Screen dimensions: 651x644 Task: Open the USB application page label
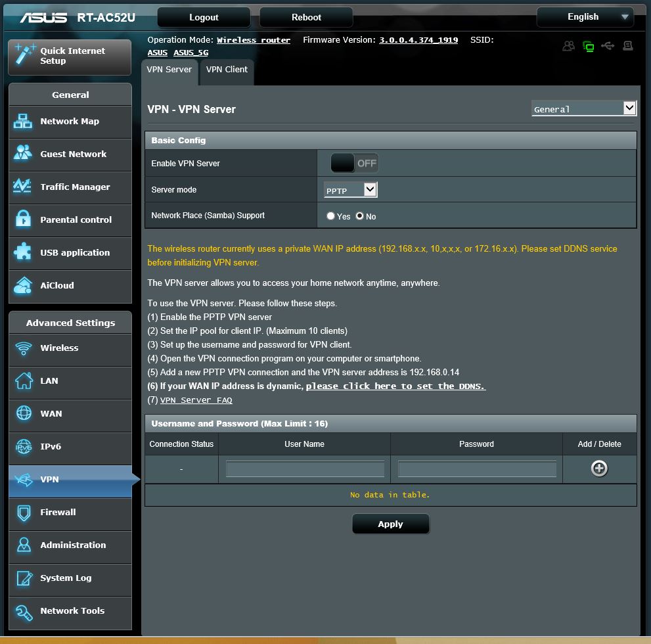coord(75,252)
